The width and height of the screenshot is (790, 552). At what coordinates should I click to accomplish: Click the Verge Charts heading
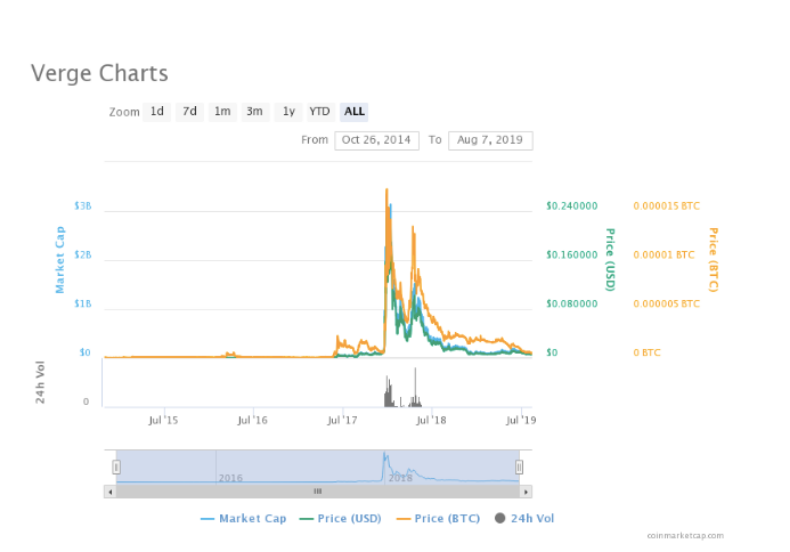click(x=99, y=74)
